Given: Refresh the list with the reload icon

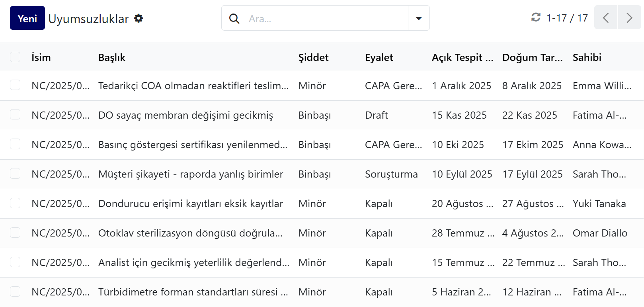Looking at the screenshot, I should pyautogui.click(x=536, y=17).
